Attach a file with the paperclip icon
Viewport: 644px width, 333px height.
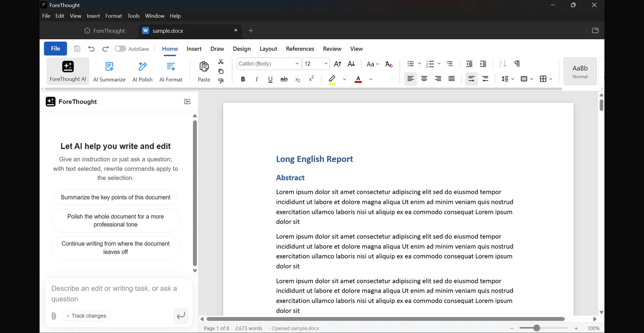(54, 316)
